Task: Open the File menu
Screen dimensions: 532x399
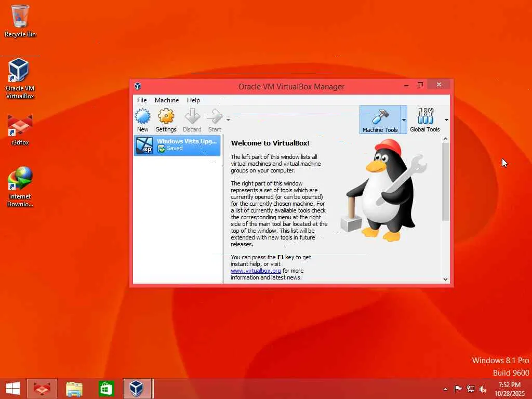Action: coord(142,100)
